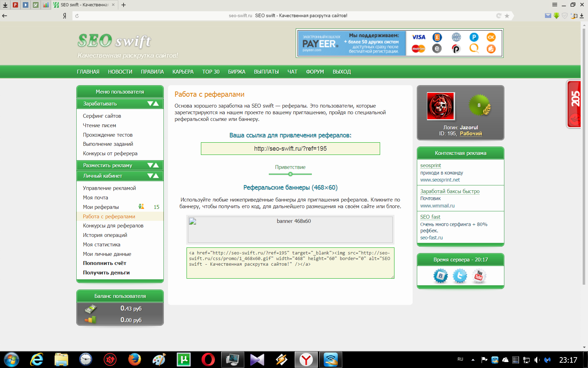Open the YouTube social badge icon
This screenshot has height=368, width=588.
click(479, 276)
